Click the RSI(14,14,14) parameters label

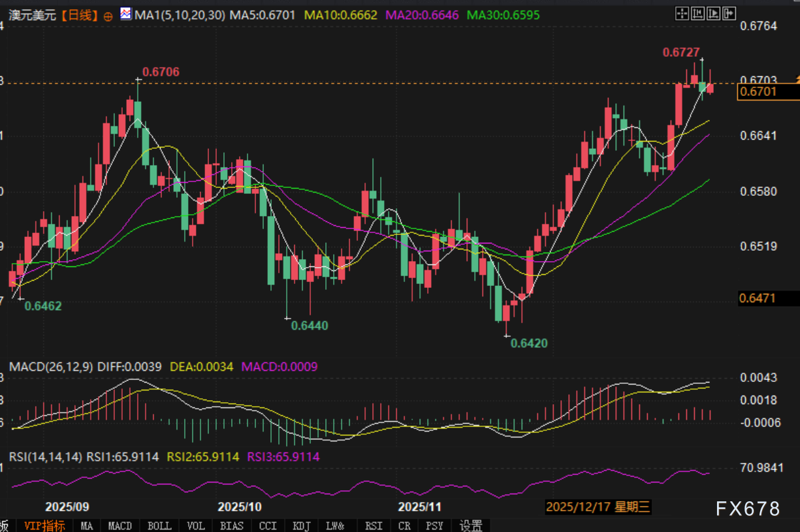tap(46, 457)
